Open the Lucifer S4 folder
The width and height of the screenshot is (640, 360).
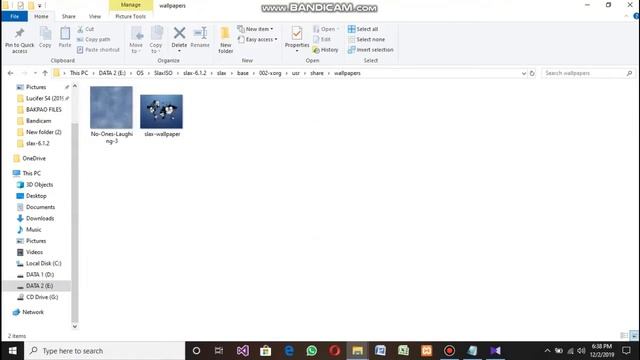click(44, 98)
